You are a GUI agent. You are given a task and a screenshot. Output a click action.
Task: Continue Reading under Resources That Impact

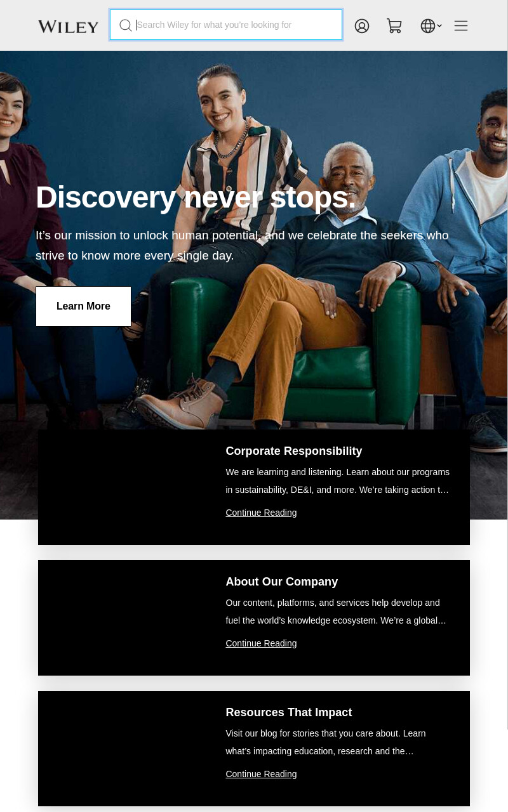click(x=261, y=774)
